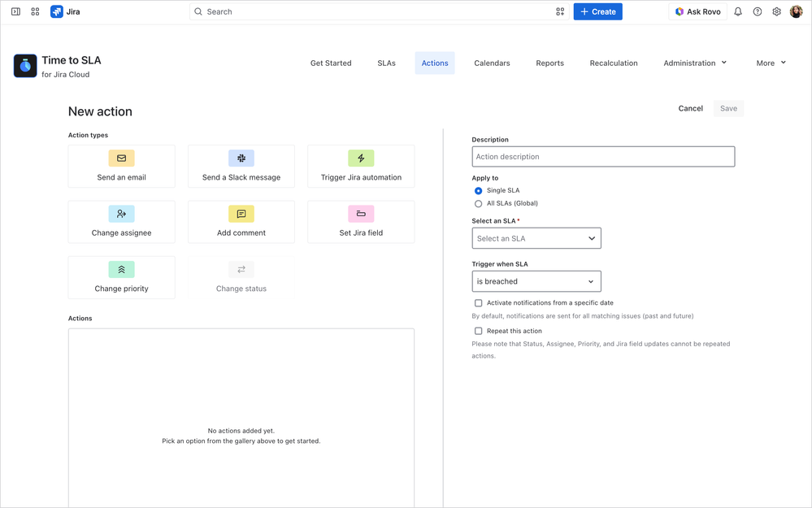Screen dimensions: 812x508
Task: Choose the Send an email action icon
Action: point(122,158)
